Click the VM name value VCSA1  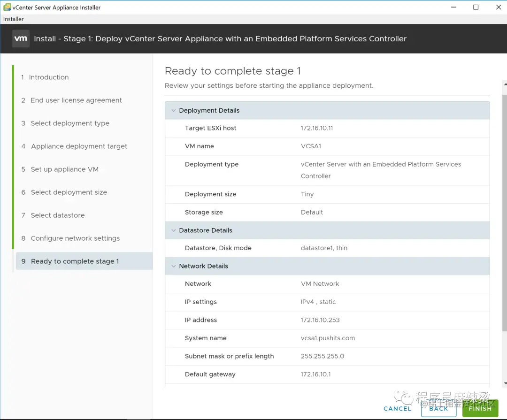[311, 146]
